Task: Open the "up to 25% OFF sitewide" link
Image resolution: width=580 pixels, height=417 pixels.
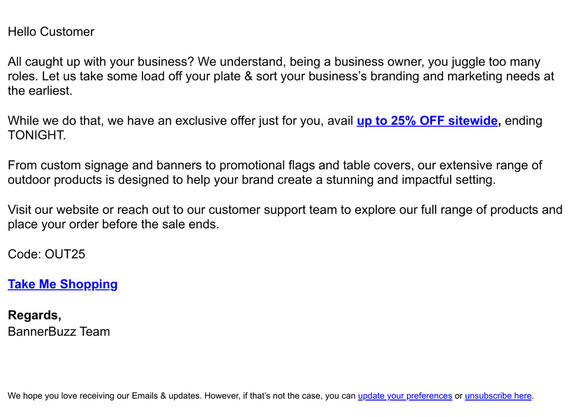Action: [427, 121]
